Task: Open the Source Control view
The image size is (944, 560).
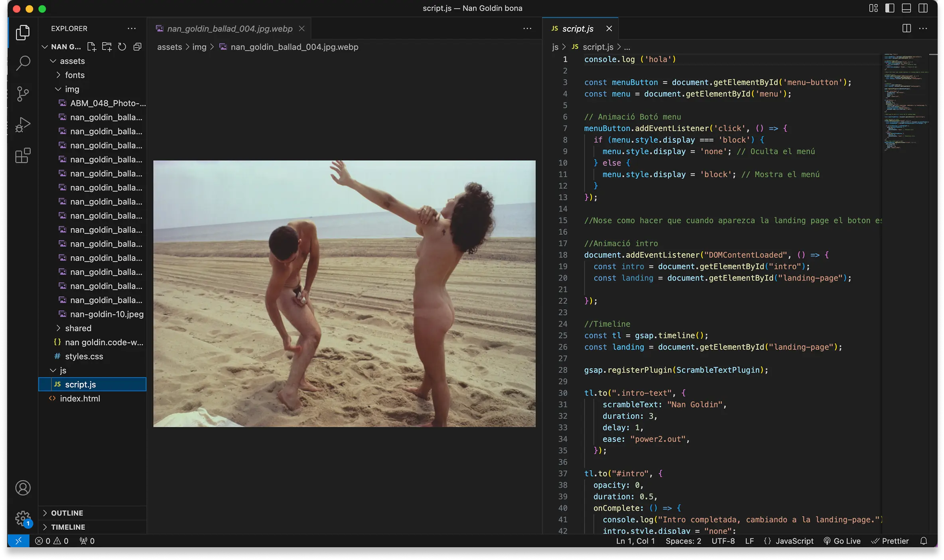Action: click(23, 94)
